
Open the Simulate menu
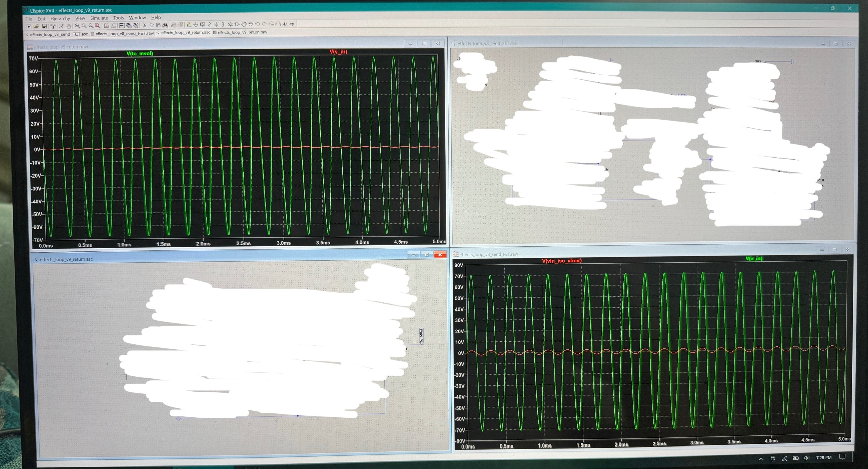99,18
